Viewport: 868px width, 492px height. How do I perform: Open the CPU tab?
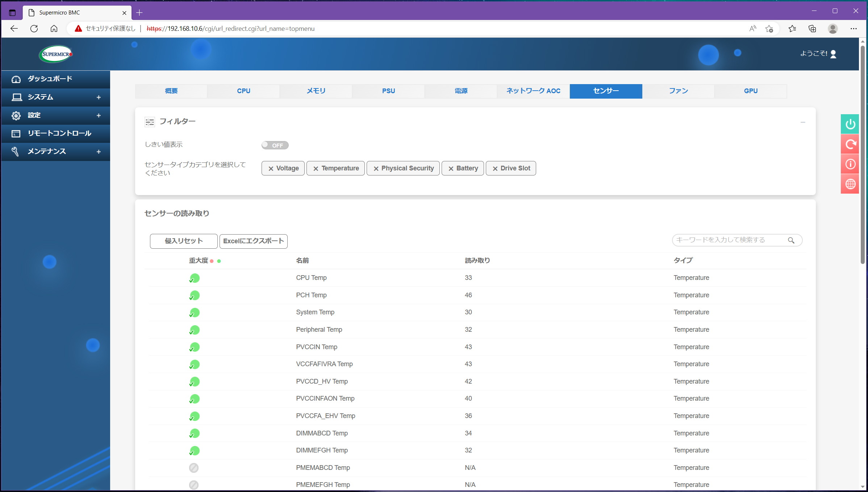click(243, 91)
